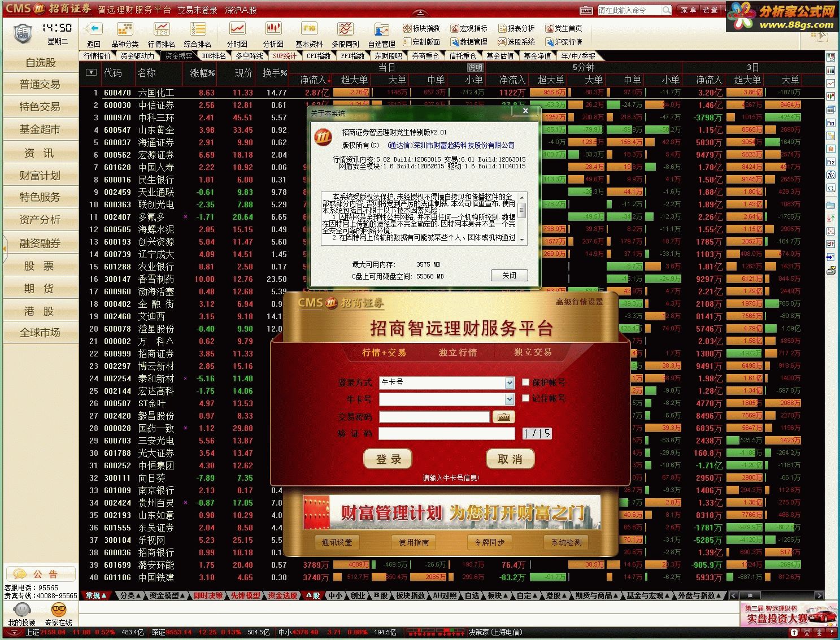
Task: Click the 财富管理计划 banner
Action: [x=452, y=512]
